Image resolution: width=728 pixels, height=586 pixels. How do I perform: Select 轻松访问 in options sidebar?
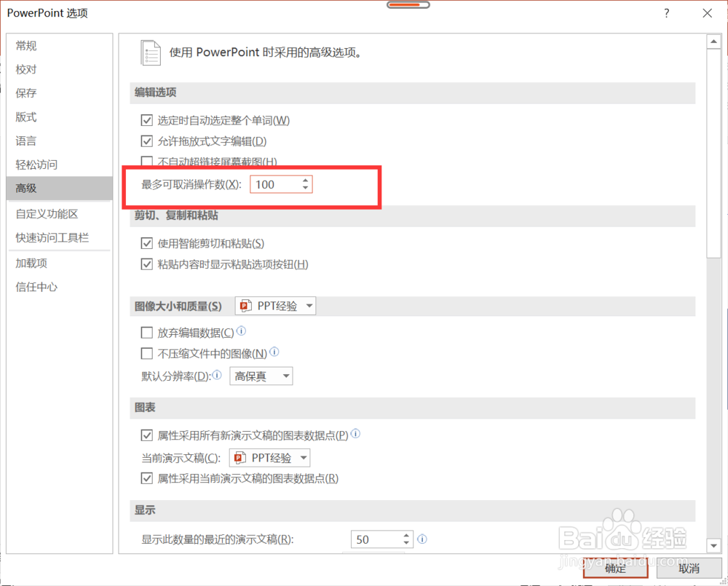coord(60,165)
